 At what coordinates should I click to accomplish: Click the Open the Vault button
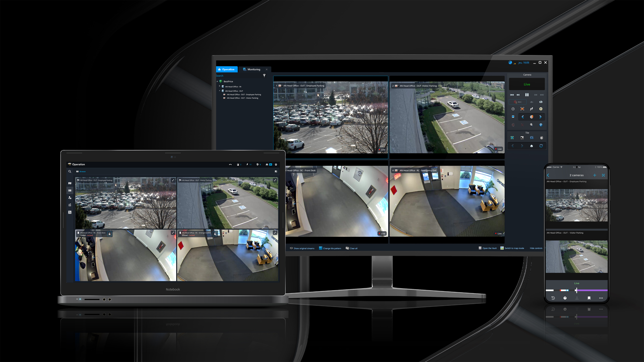click(x=487, y=248)
